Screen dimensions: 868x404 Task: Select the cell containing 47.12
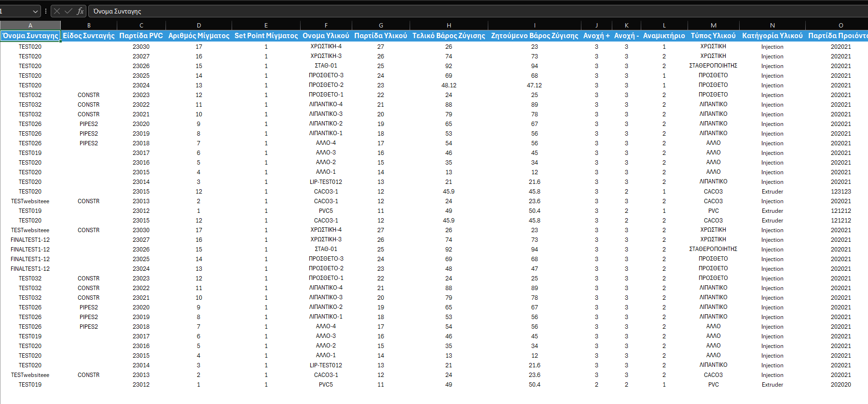click(535, 85)
